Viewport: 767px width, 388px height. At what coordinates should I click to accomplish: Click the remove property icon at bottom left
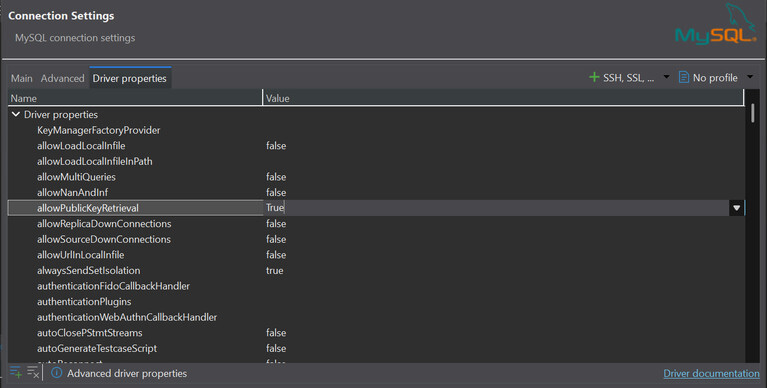pyautogui.click(x=33, y=372)
